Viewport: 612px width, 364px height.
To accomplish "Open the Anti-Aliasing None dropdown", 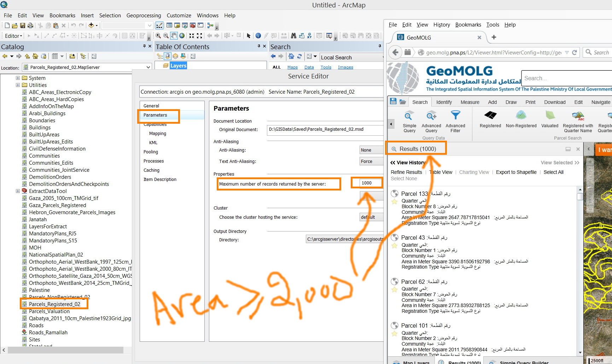I will [x=371, y=150].
